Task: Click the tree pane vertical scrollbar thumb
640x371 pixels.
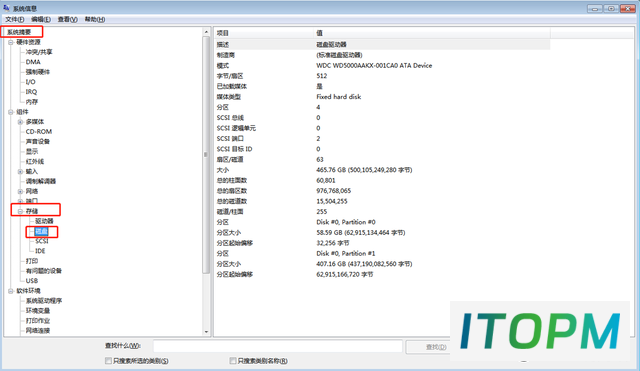Action: click(x=206, y=155)
